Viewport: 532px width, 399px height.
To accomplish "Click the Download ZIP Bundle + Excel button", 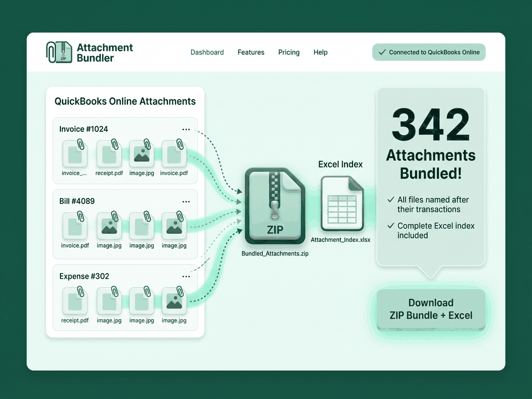I will (x=431, y=309).
